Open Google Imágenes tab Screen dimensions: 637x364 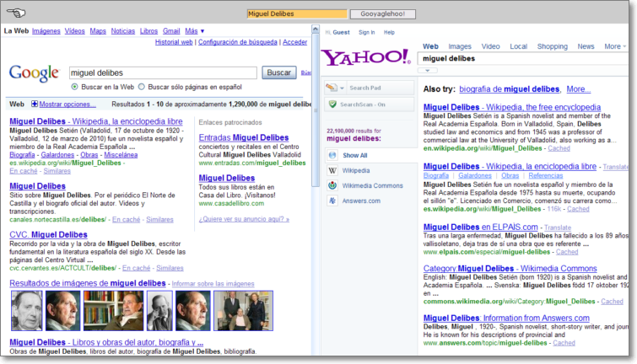(46, 31)
